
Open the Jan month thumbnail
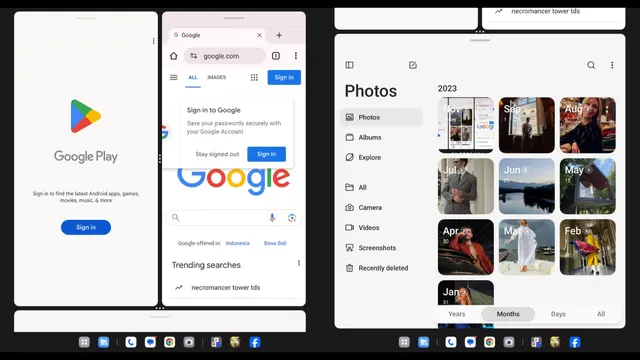pyautogui.click(x=466, y=293)
